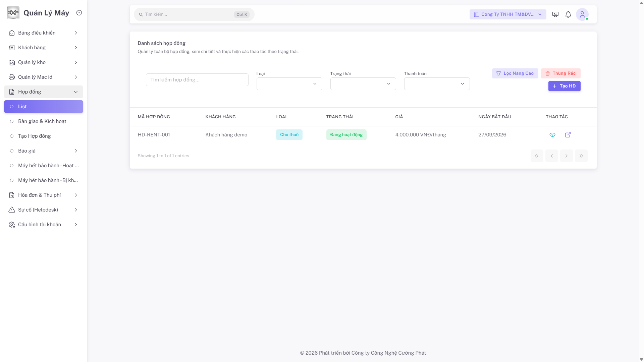
Task: Focus the Tìm kiếm hợp đồng search field
Action: pos(197,80)
